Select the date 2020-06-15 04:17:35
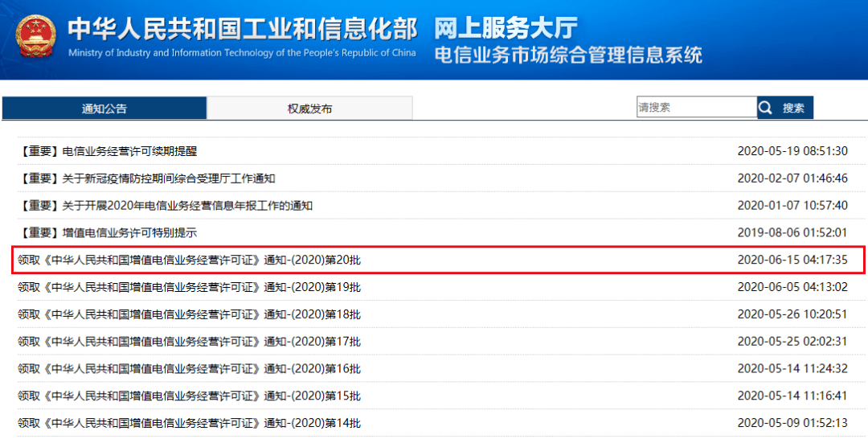Screen dimensions: 868x439 pos(792,260)
